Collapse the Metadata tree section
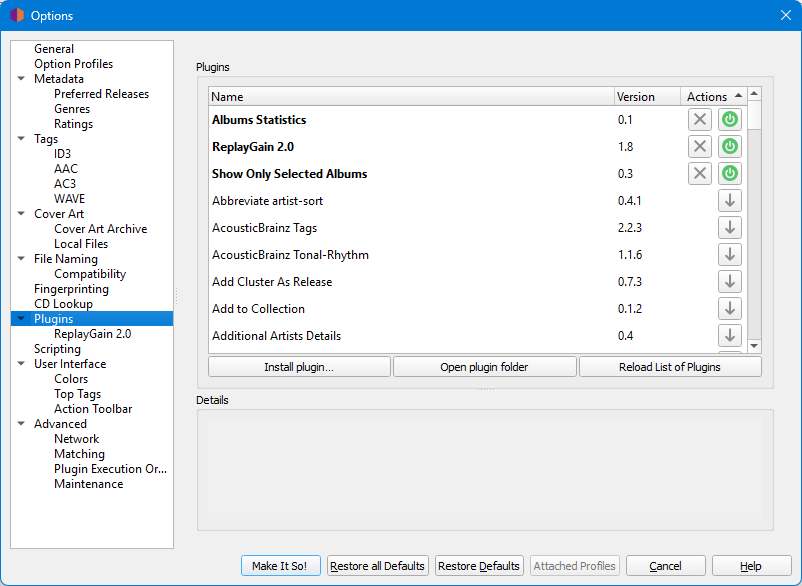This screenshot has height=586, width=802. coord(21,79)
